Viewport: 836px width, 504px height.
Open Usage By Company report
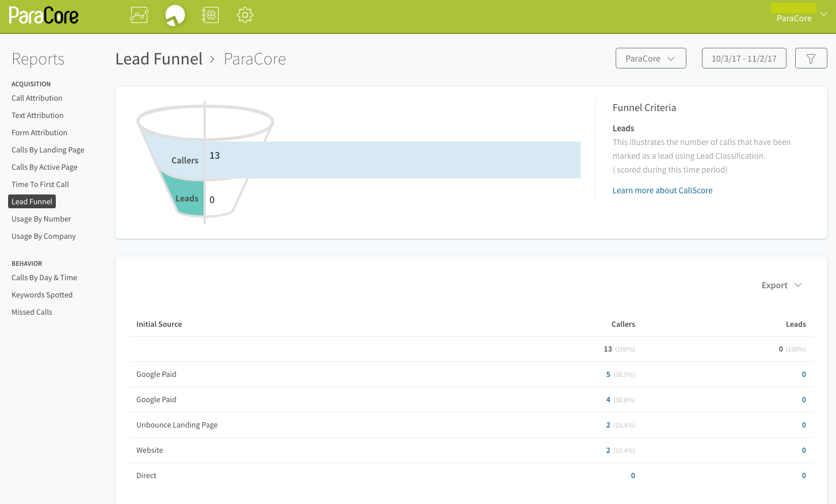pos(44,236)
